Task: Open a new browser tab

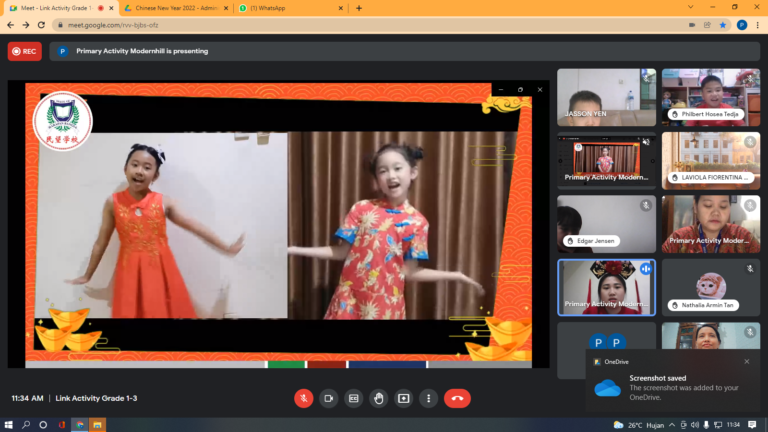Action: 358,8
